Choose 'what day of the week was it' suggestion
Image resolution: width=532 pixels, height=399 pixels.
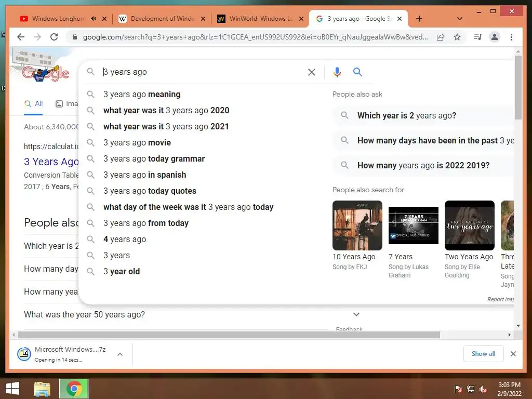pos(188,207)
